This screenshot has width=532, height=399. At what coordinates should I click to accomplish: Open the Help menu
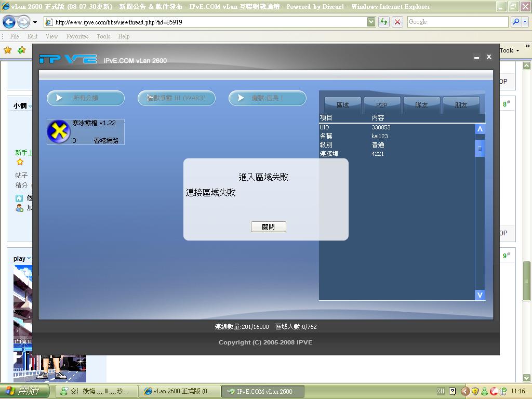[124, 36]
